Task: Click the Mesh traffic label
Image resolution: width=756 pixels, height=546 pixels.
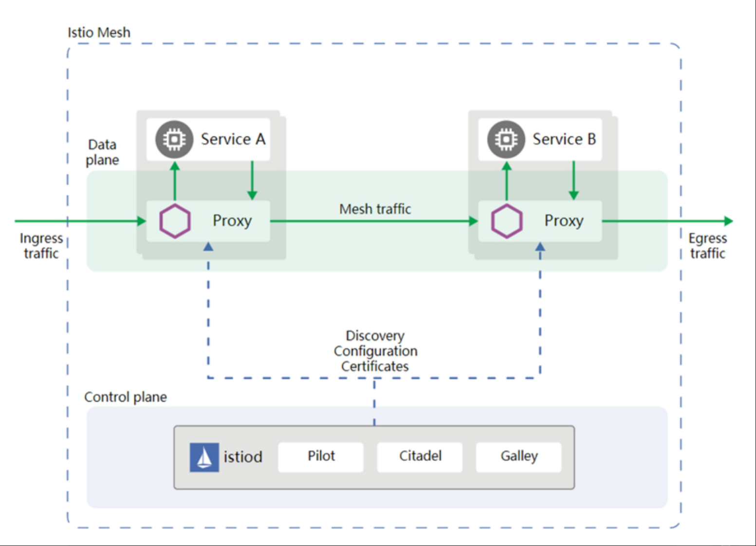Action: pos(375,209)
